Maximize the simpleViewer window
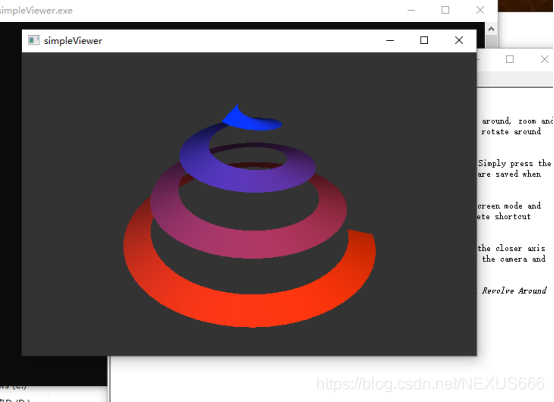The width and height of the screenshot is (554, 402). pos(424,40)
